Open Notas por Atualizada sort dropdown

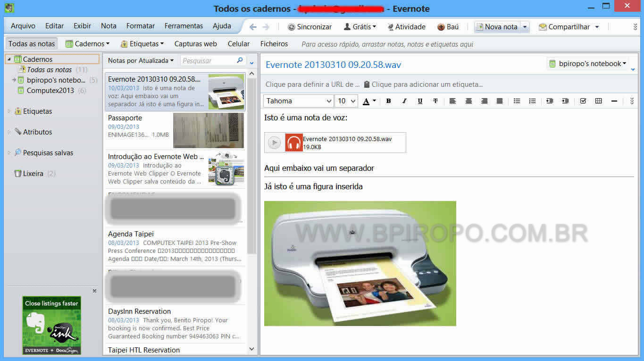tap(141, 61)
